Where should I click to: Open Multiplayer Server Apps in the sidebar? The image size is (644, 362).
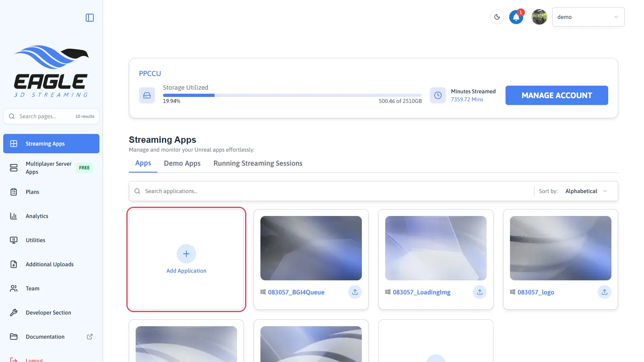tap(51, 168)
